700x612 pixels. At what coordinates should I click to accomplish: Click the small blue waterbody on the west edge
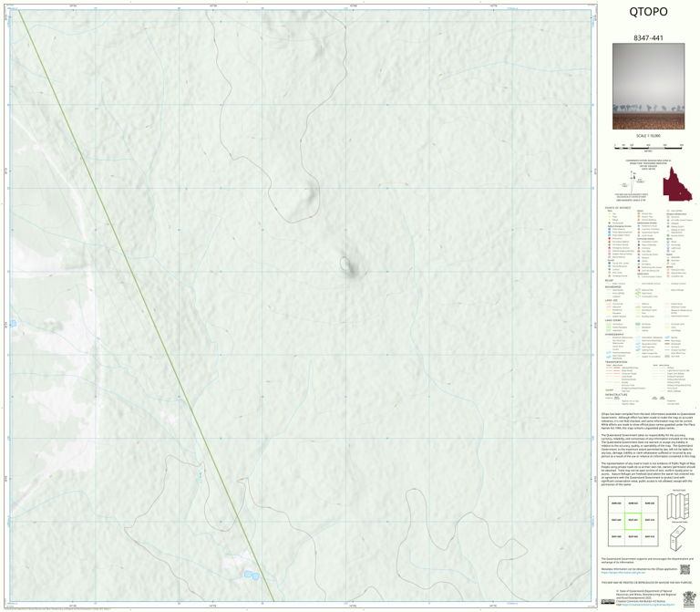tap(13, 323)
